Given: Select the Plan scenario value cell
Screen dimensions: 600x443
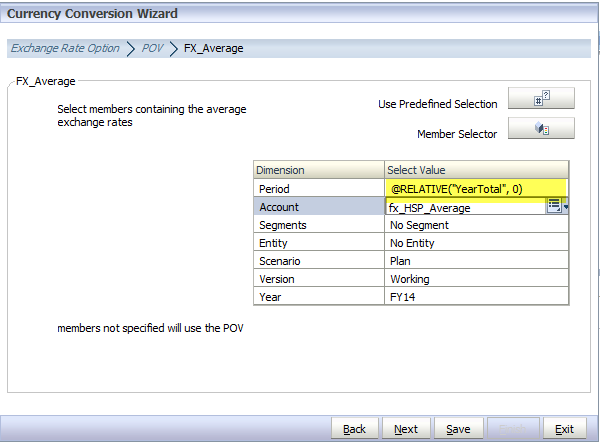Looking at the screenshot, I should [476, 261].
